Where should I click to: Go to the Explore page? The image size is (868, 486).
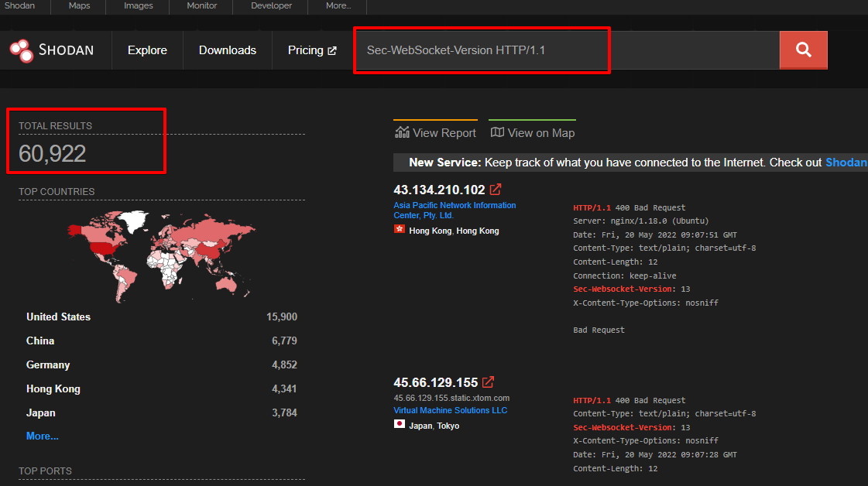tap(147, 50)
